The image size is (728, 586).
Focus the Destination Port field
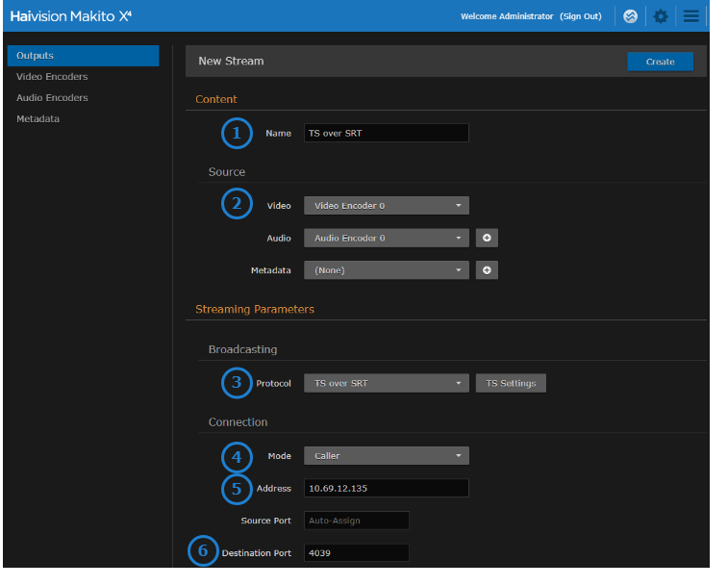coord(356,553)
